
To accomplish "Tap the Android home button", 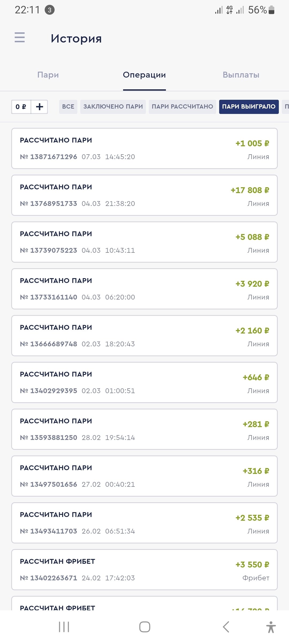I will (x=144, y=627).
